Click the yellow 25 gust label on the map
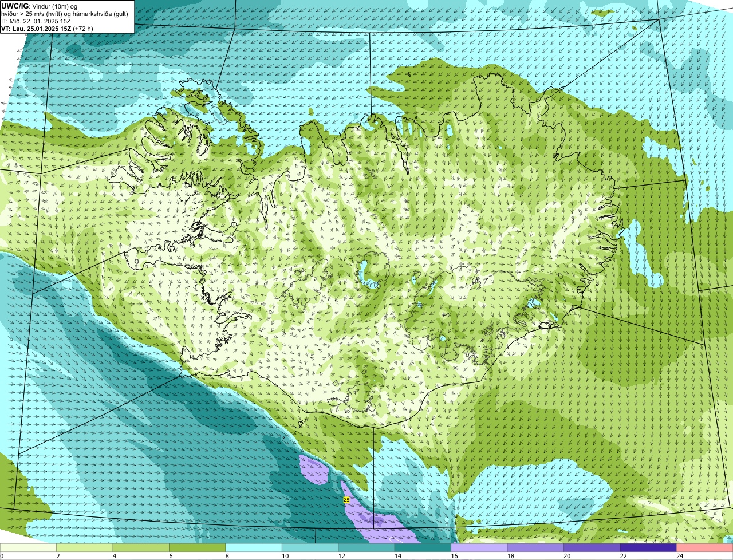Screen dimensions: 733x560 point(346,500)
